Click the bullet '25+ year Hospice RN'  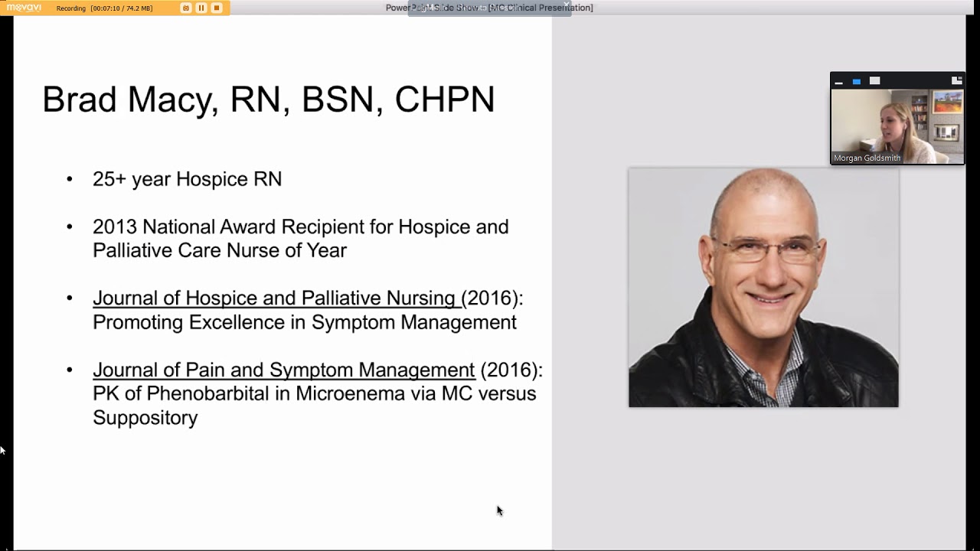click(x=188, y=179)
